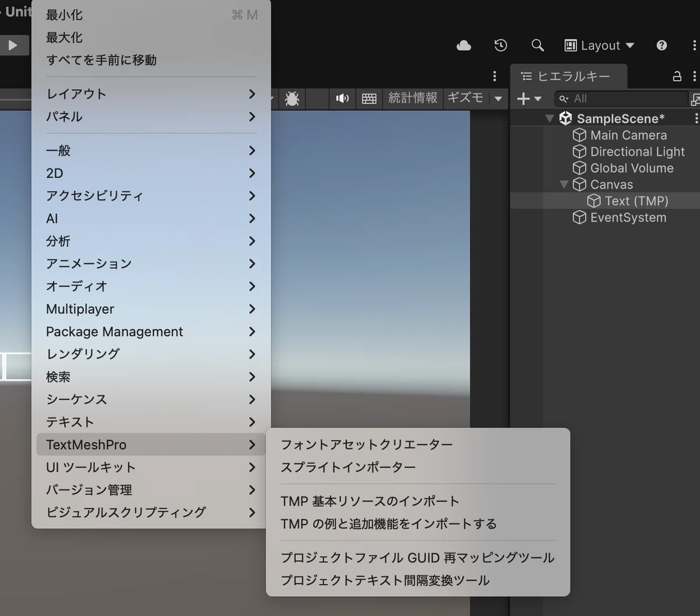This screenshot has height=616, width=700.
Task: Open the cloud services icon
Action: tap(464, 45)
